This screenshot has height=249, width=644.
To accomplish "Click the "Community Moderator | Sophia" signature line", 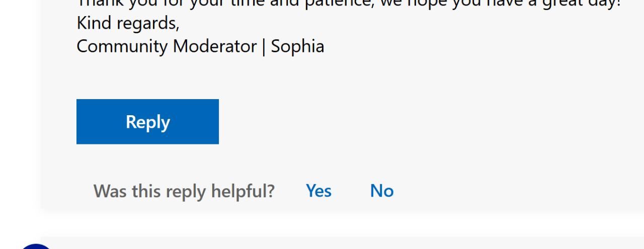I will pyautogui.click(x=200, y=46).
